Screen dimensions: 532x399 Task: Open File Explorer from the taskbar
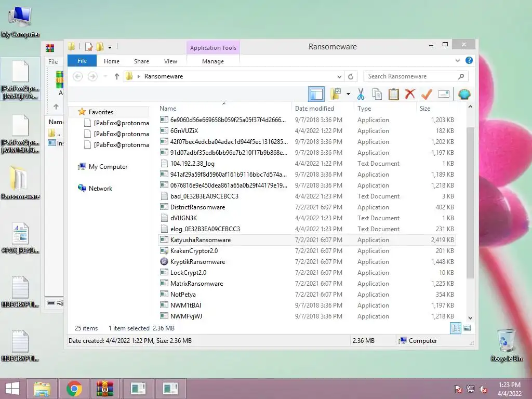tap(42, 389)
